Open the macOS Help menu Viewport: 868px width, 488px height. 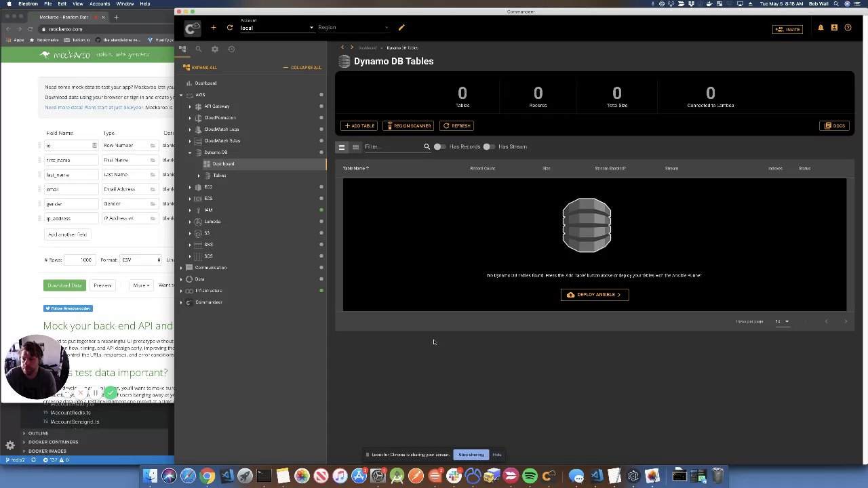[145, 4]
